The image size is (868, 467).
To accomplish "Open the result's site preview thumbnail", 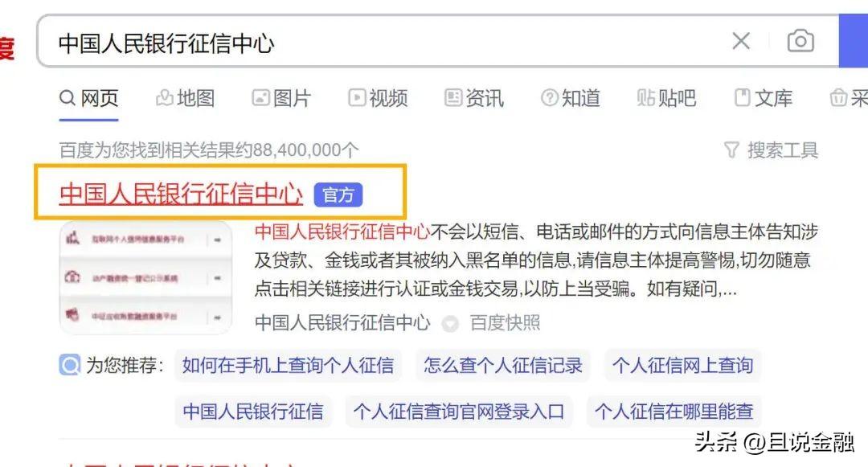I will pos(145,277).
